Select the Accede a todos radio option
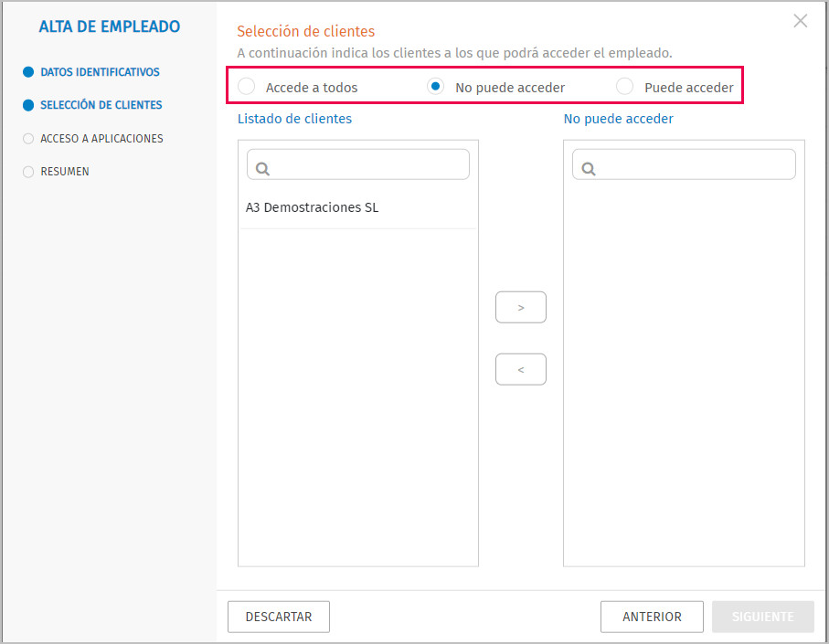 pos(247,86)
